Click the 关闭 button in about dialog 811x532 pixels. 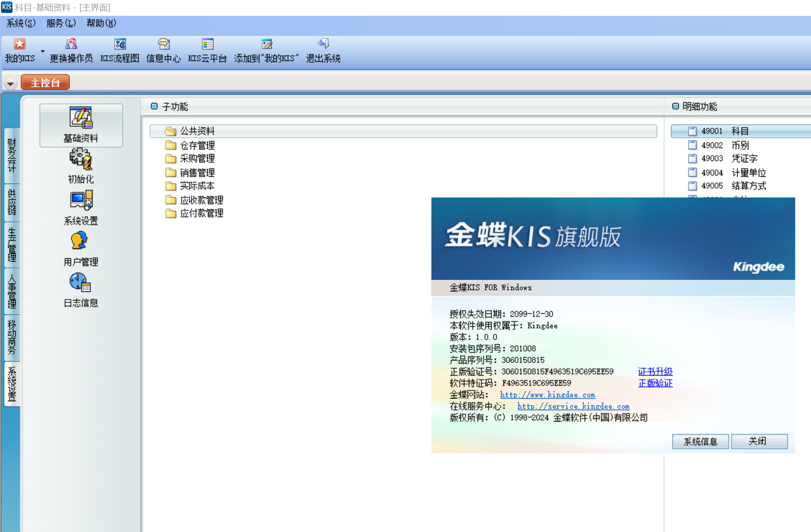[759, 441]
